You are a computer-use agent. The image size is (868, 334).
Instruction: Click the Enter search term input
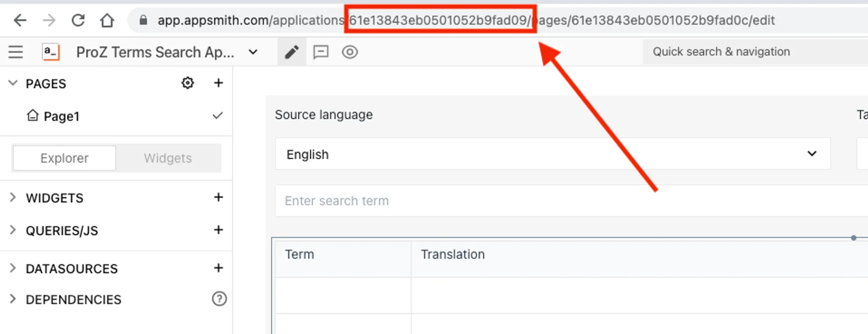tap(571, 200)
